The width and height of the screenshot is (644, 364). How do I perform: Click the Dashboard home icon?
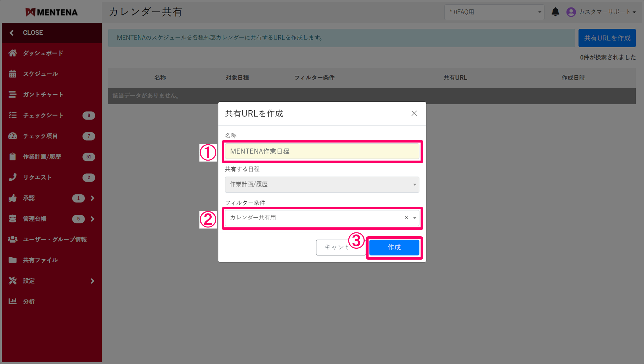coord(12,53)
